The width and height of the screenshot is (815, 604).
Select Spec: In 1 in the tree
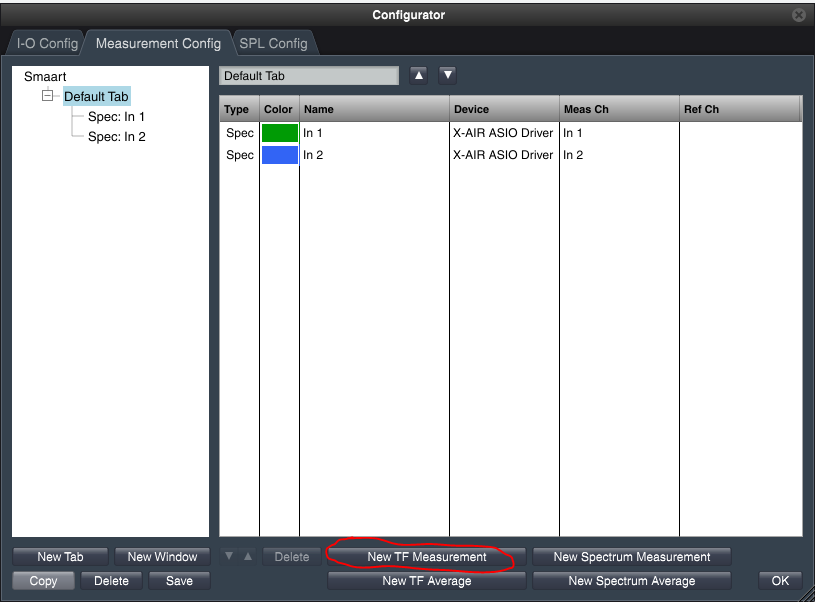[x=116, y=117]
